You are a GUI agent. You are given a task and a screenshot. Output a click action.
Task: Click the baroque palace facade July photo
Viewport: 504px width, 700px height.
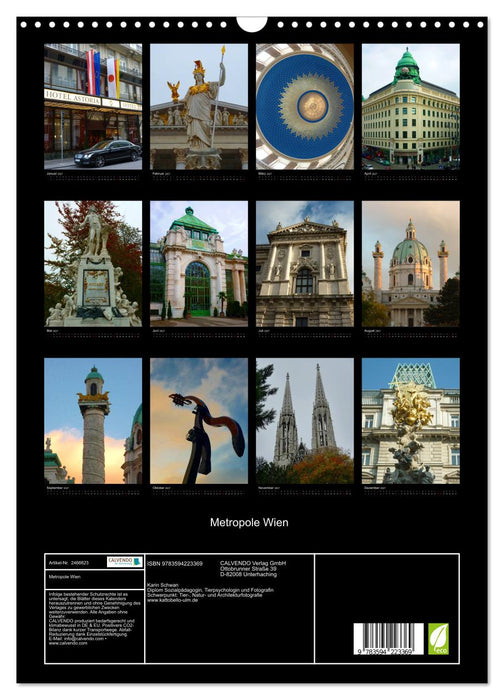pyautogui.click(x=305, y=264)
